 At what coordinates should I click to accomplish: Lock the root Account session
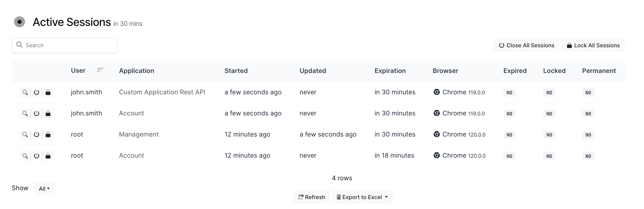pyautogui.click(x=48, y=156)
